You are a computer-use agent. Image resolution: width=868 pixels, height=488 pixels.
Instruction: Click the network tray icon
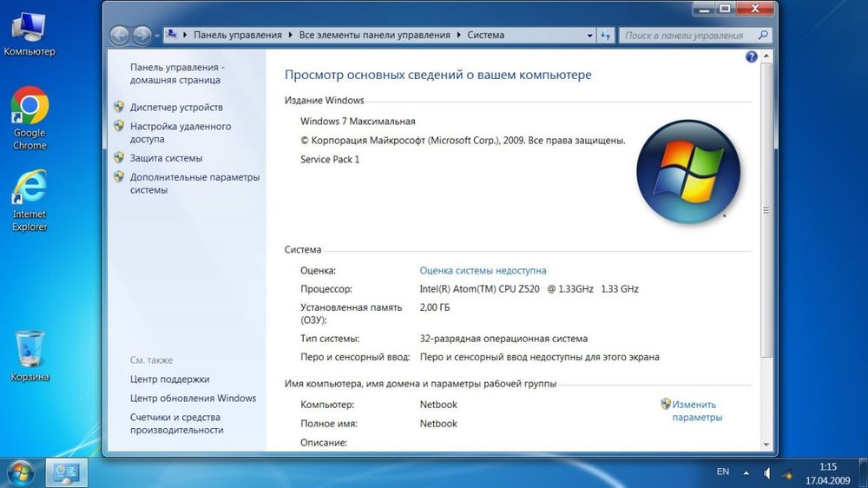[x=786, y=473]
